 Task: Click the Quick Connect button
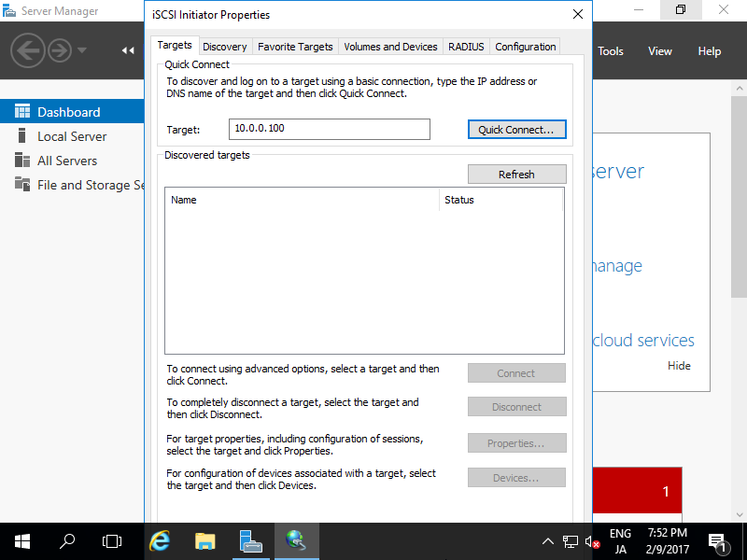[x=517, y=130]
